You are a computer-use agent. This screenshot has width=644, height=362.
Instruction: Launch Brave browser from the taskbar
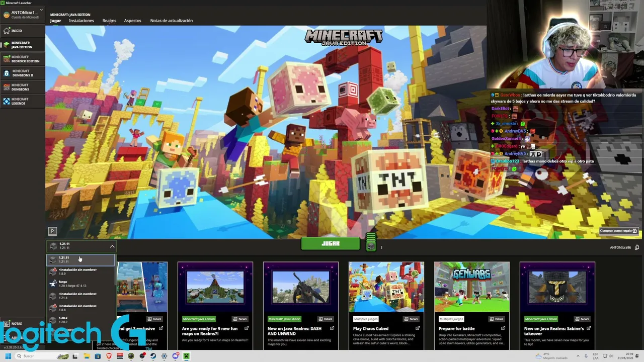pyautogui.click(x=109, y=356)
